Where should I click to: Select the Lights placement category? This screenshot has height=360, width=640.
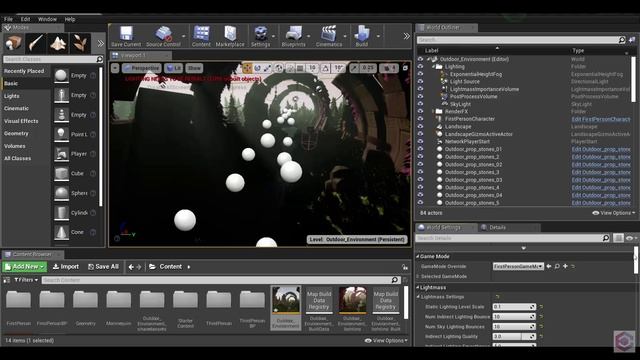[11, 96]
